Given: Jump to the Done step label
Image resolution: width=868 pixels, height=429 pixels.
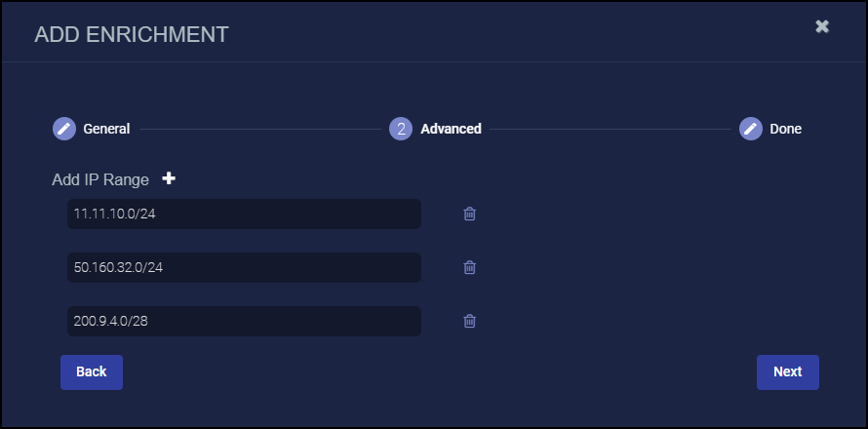Looking at the screenshot, I should 785,129.
